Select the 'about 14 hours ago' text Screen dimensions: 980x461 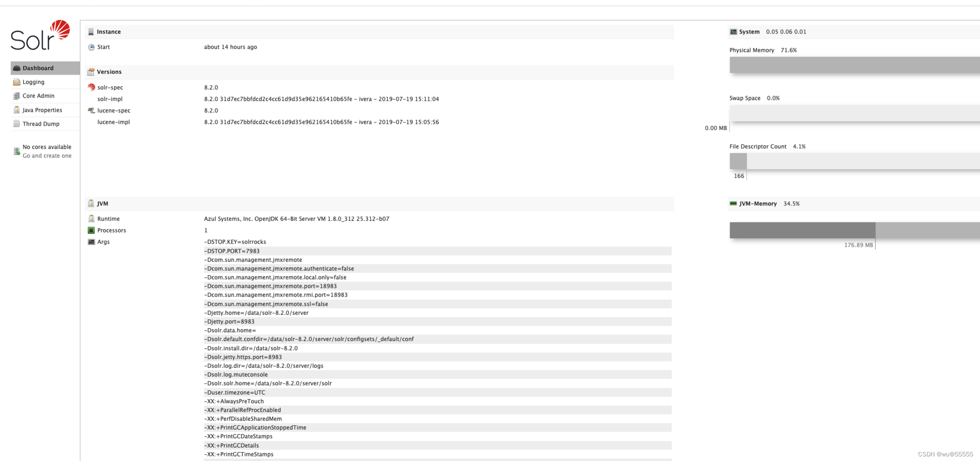231,47
